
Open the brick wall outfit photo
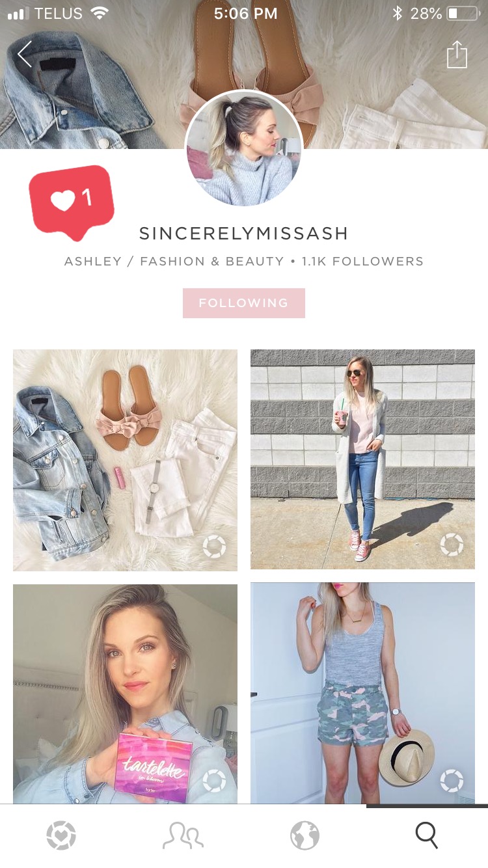click(x=362, y=459)
